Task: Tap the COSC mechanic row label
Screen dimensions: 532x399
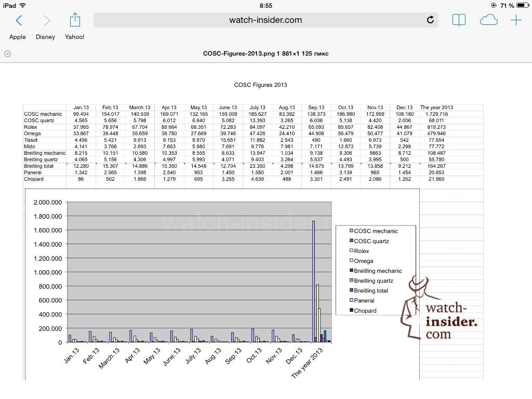Action: pos(43,114)
